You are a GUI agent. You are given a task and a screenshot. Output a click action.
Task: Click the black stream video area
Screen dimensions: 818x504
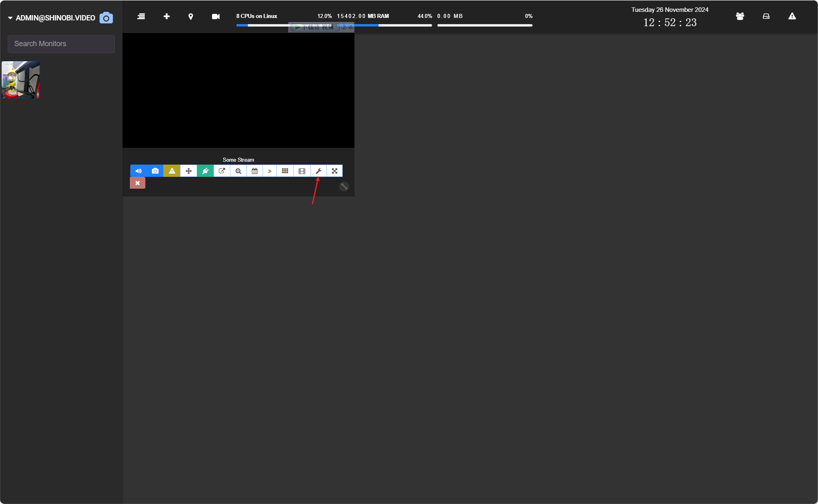click(x=238, y=90)
